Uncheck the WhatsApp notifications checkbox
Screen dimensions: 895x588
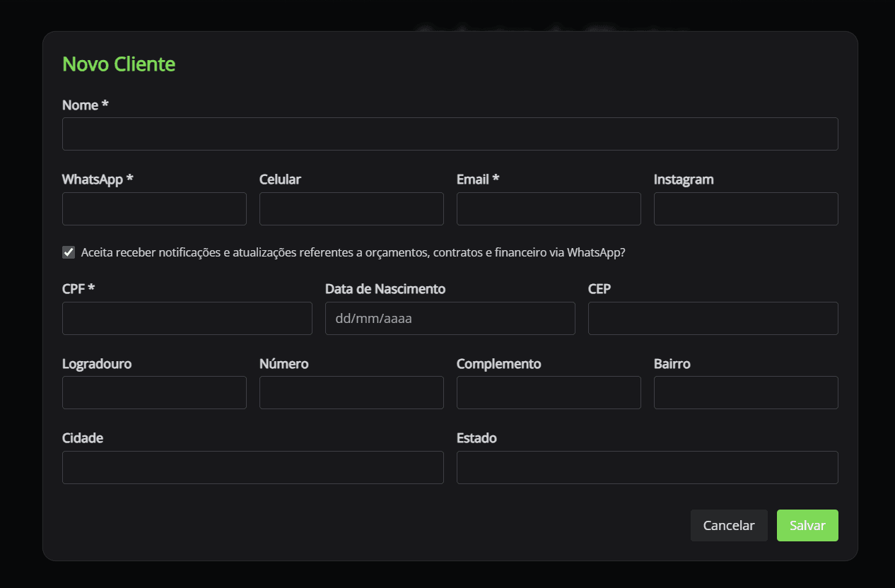pyautogui.click(x=69, y=252)
